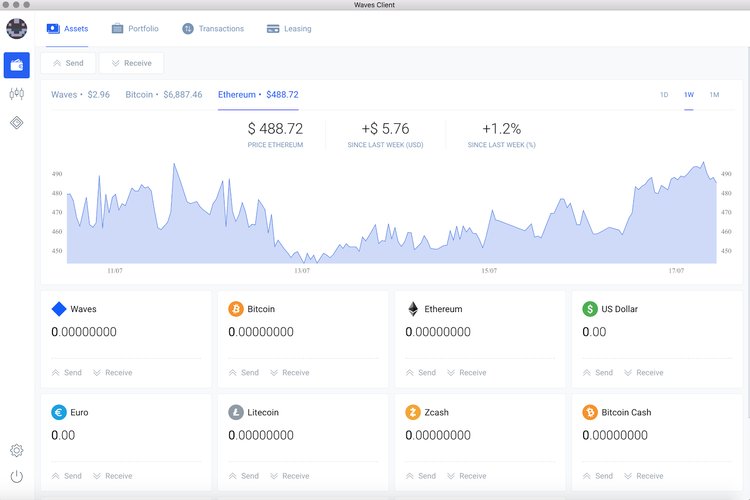This screenshot has width=750, height=500.
Task: Click the Euro asset card icon
Action: (x=59, y=412)
